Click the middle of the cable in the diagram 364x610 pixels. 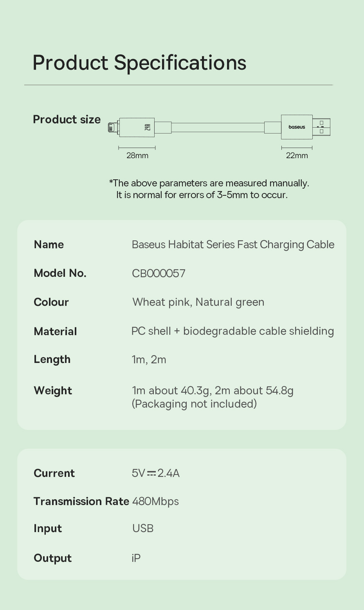[218, 127]
